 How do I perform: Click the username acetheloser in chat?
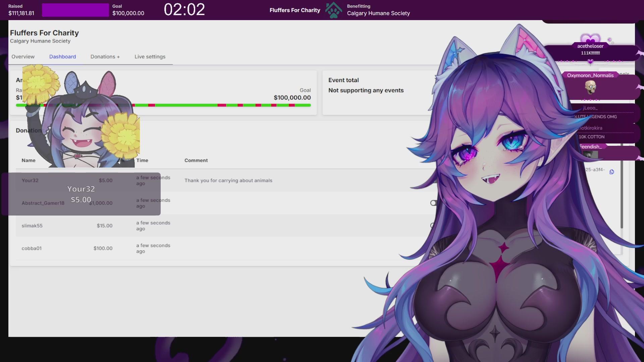tap(590, 46)
